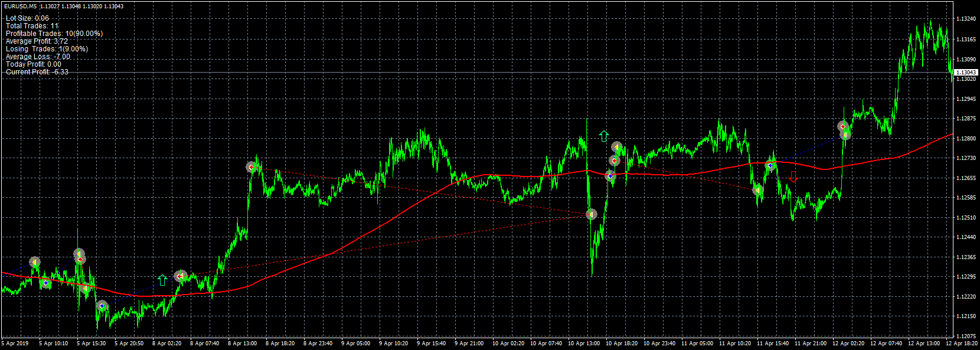Click the 10 Apr 13:00 time label
Screen dimensions: 980x350
pos(584,344)
